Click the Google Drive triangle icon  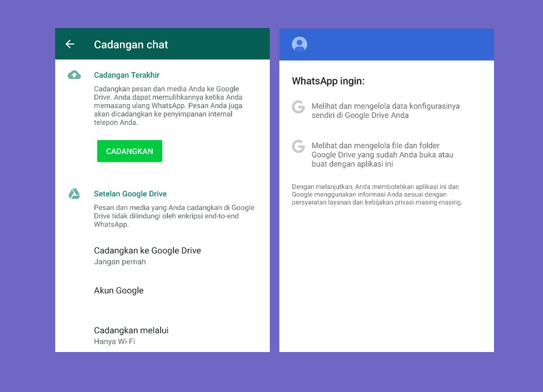point(74,194)
